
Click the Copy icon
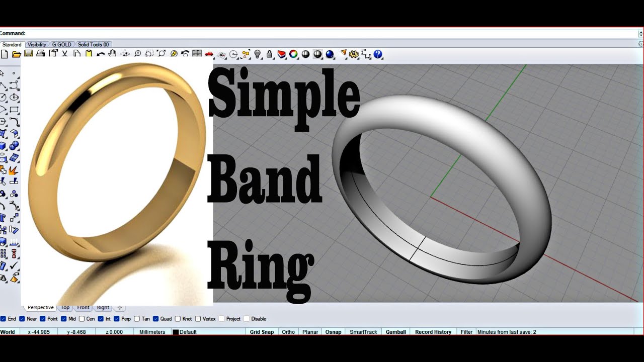click(77, 54)
